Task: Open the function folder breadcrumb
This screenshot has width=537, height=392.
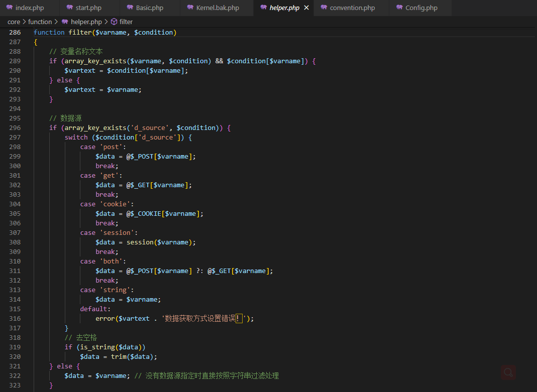Action: click(40, 22)
